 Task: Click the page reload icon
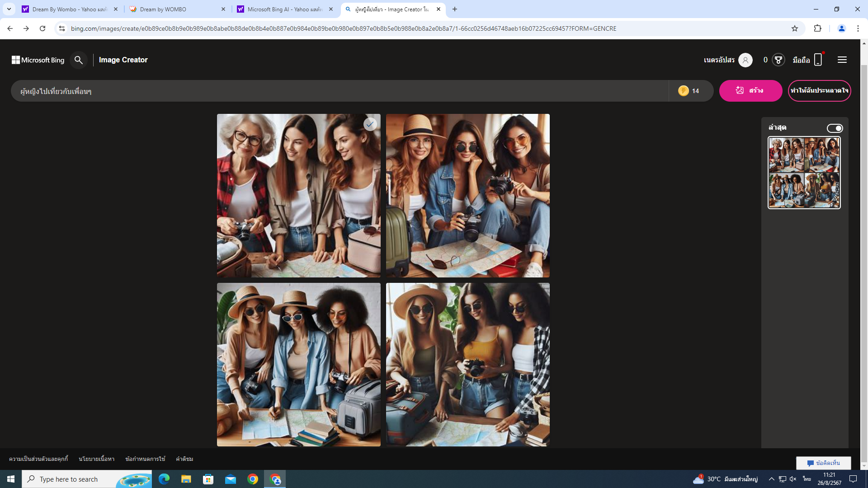(42, 28)
